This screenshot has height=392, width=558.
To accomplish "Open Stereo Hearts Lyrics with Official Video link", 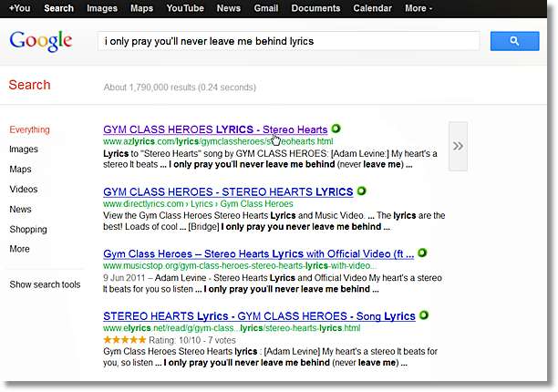I will click(259, 254).
